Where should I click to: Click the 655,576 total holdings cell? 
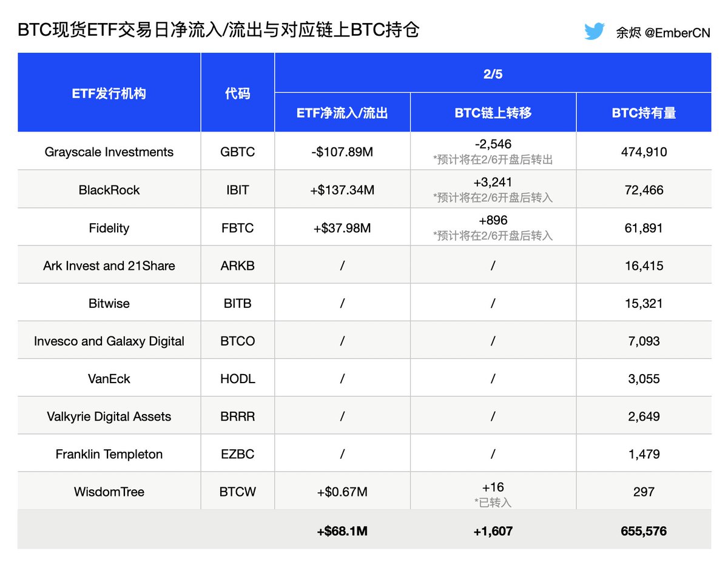point(644,530)
